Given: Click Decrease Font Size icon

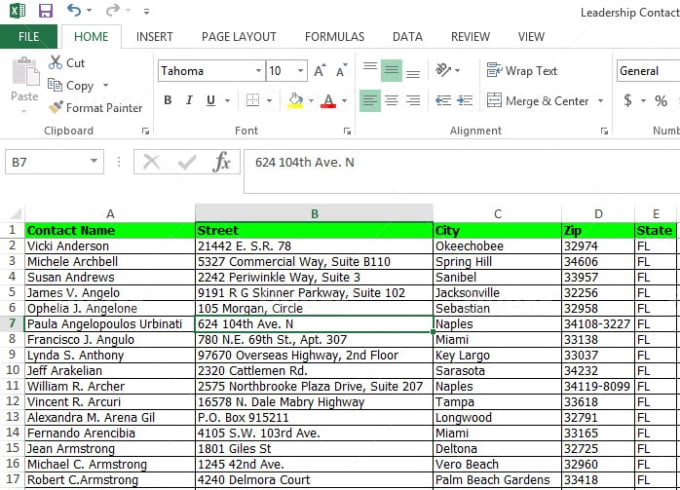Looking at the screenshot, I should tap(342, 70).
